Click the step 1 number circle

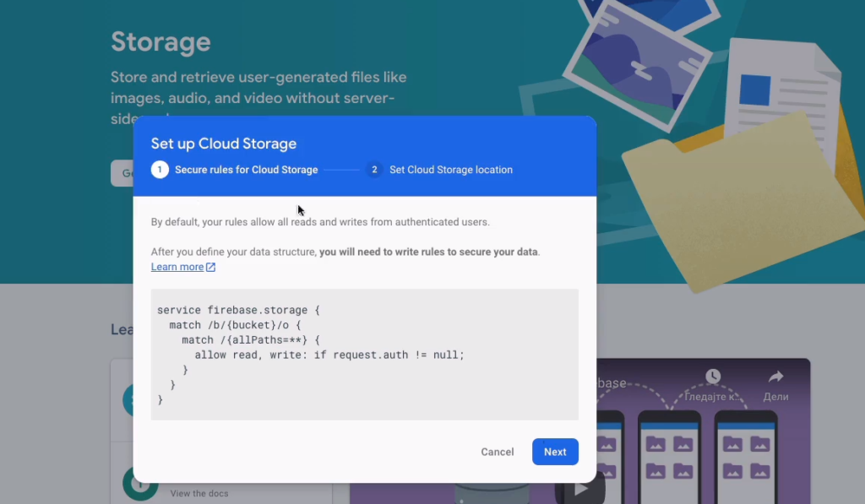pos(160,170)
